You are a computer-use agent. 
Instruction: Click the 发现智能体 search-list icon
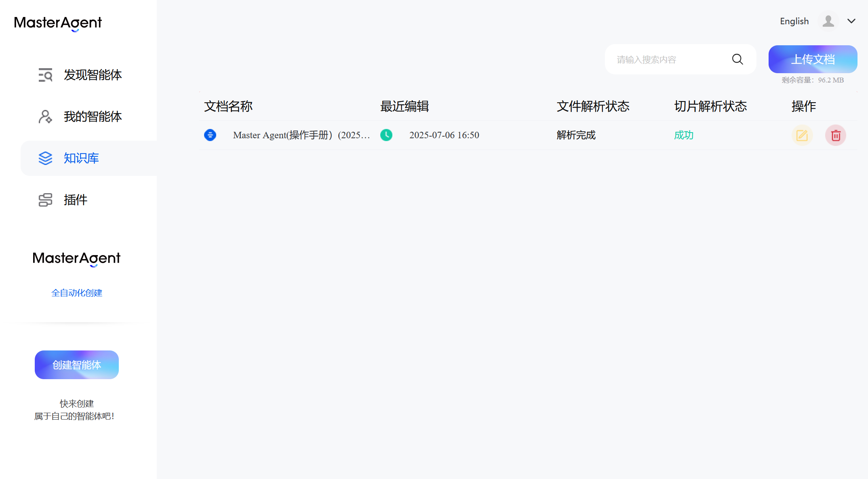click(x=45, y=75)
